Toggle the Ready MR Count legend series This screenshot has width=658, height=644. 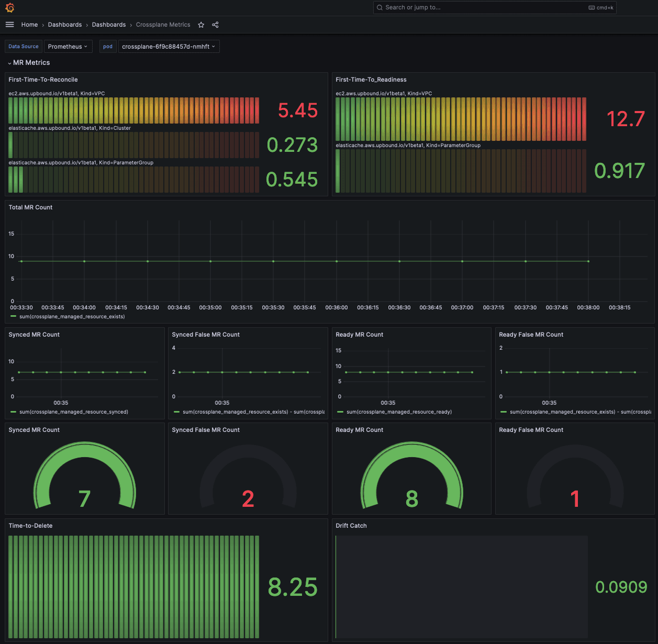pos(394,412)
